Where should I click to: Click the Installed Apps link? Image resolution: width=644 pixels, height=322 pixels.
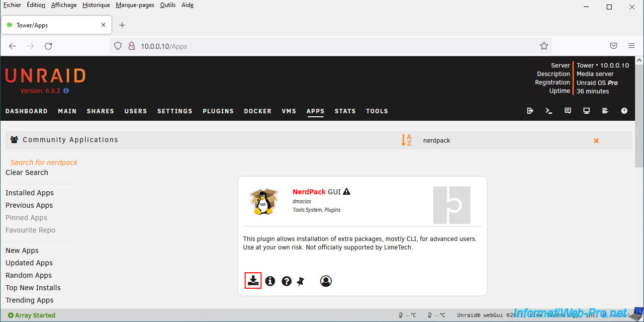point(29,193)
